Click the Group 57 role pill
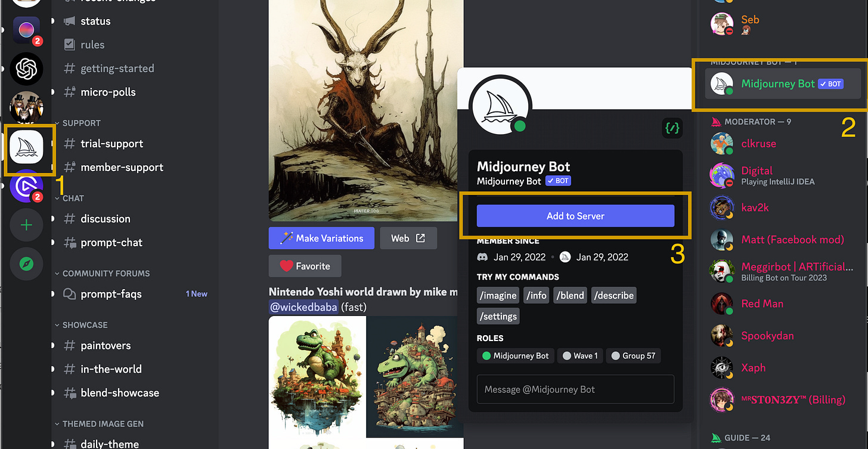868x449 pixels. [634, 356]
